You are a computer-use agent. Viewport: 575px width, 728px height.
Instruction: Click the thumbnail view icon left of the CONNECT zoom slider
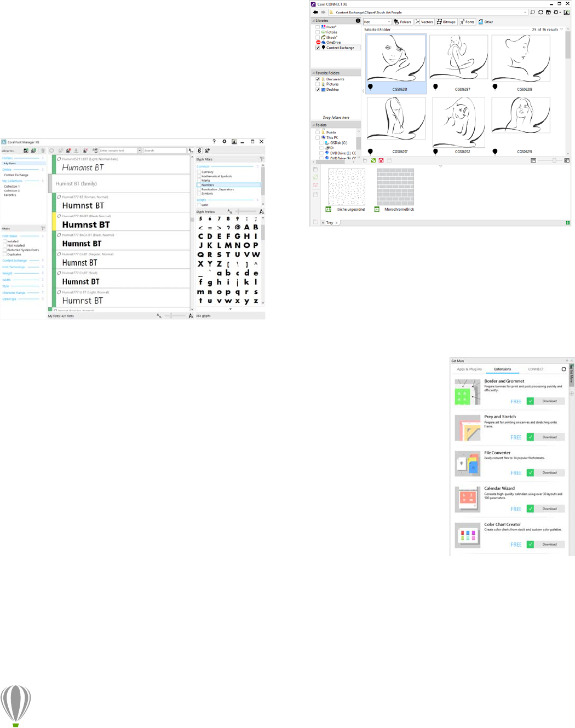(533, 160)
